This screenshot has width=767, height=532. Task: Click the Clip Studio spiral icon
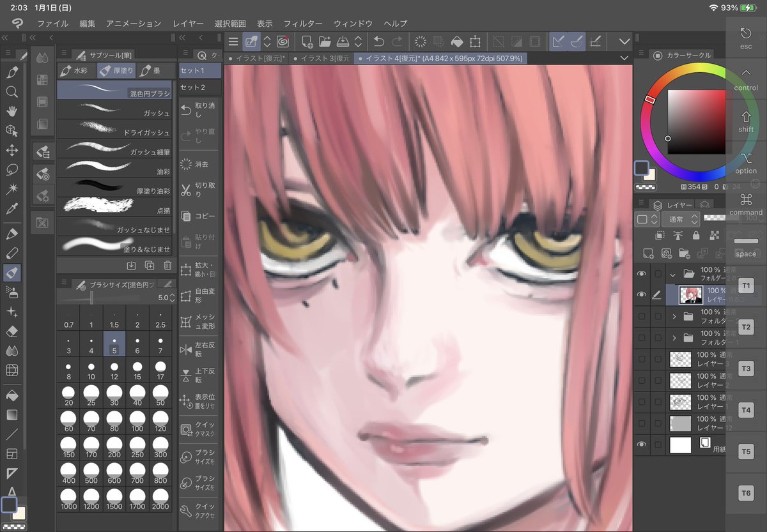pos(283,42)
